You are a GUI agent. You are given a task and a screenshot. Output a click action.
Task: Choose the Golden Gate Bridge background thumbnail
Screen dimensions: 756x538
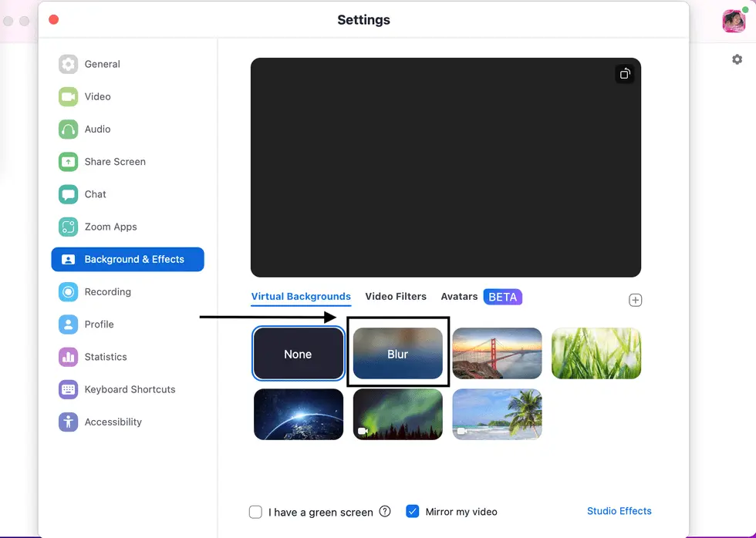(497, 354)
